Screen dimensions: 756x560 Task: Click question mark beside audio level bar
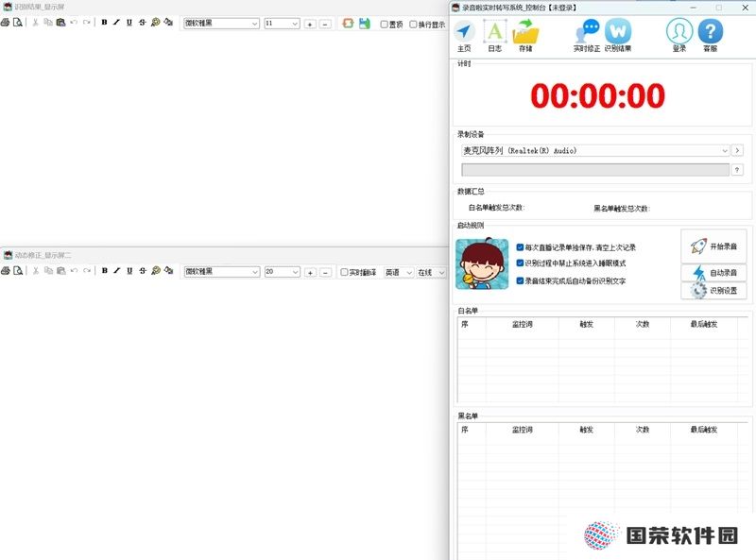[x=737, y=170]
